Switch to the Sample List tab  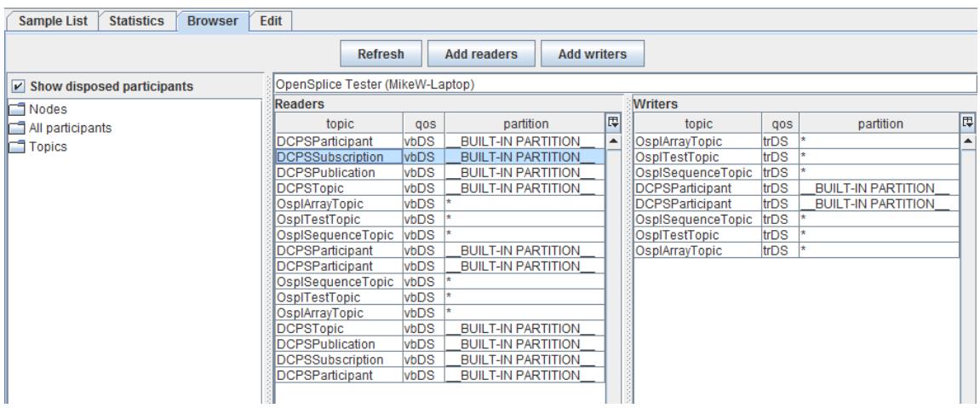(53, 20)
